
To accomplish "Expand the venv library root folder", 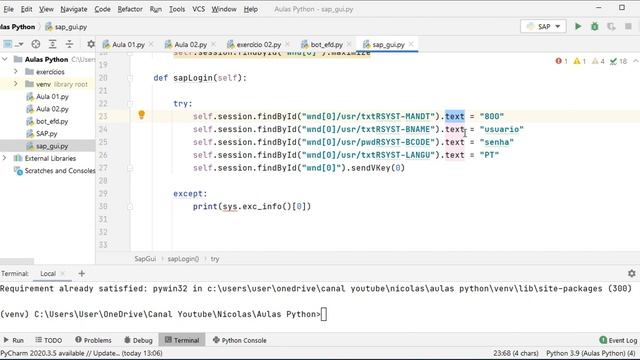I will [16, 84].
